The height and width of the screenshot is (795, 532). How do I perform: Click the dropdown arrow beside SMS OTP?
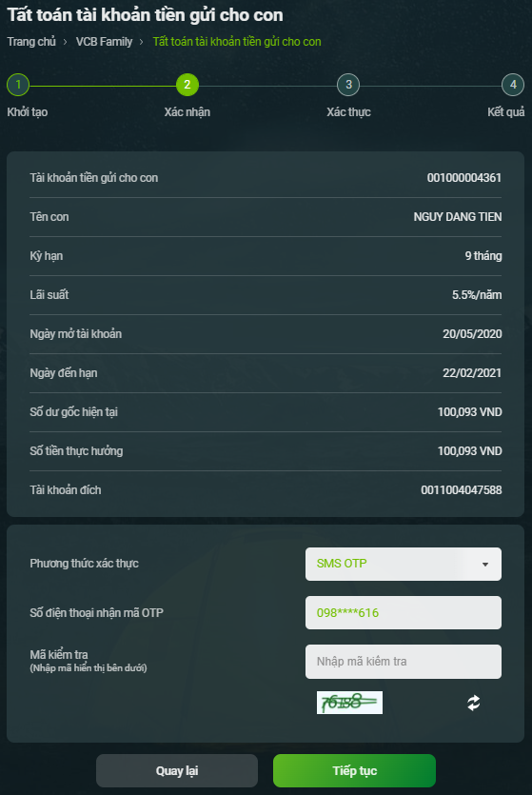coord(485,565)
